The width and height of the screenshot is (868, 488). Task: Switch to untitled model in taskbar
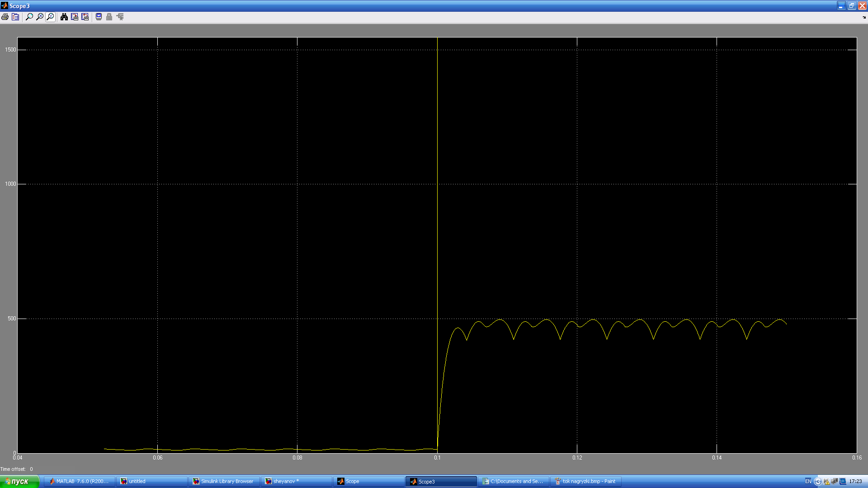coord(151,481)
